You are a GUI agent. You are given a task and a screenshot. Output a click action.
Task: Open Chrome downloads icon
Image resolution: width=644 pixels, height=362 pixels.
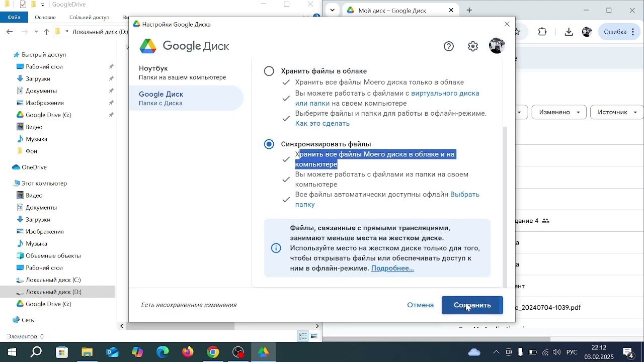click(569, 32)
